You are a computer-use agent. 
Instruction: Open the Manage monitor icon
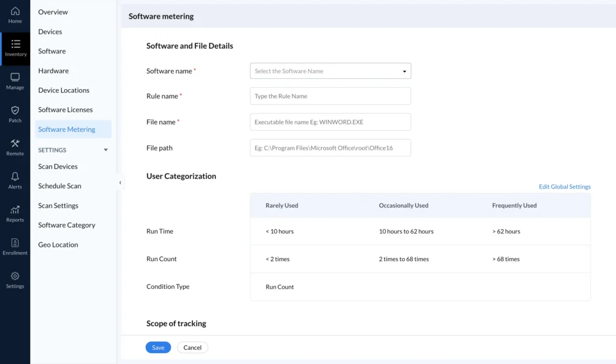click(15, 77)
